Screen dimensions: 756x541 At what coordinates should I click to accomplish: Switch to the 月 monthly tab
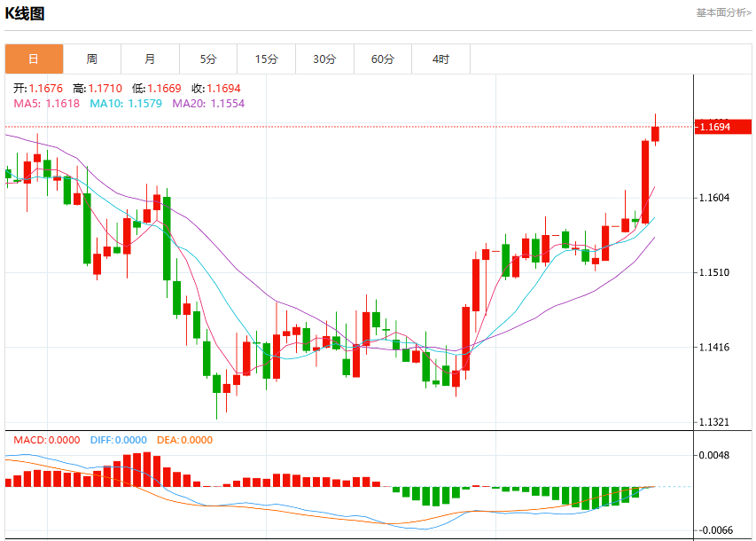coord(150,59)
